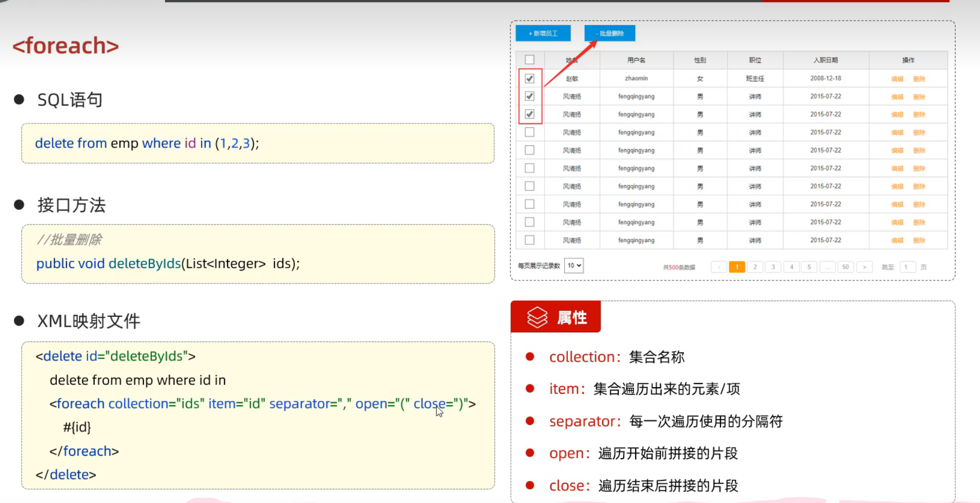This screenshot has height=503, width=980.
Task: Check the last row's checkbox in table
Action: pyautogui.click(x=530, y=240)
